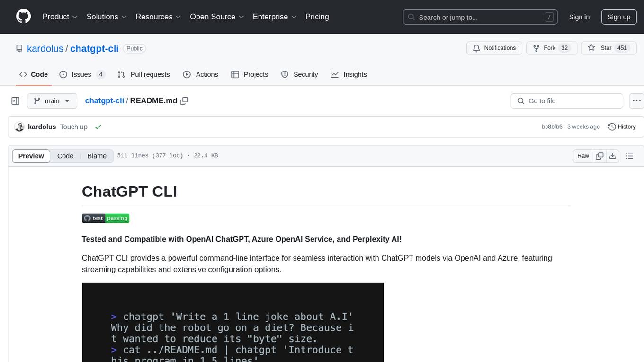Click the test passing badge
This screenshot has width=644, height=362.
[106, 218]
